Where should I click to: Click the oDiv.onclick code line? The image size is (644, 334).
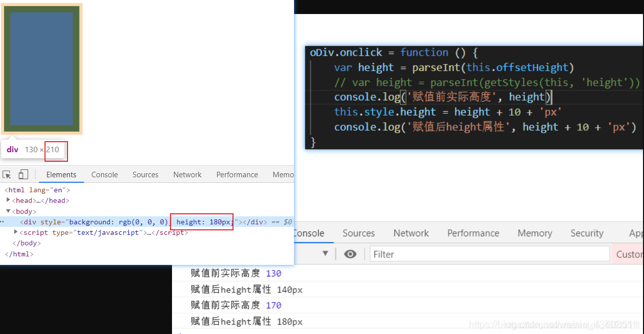tap(394, 53)
